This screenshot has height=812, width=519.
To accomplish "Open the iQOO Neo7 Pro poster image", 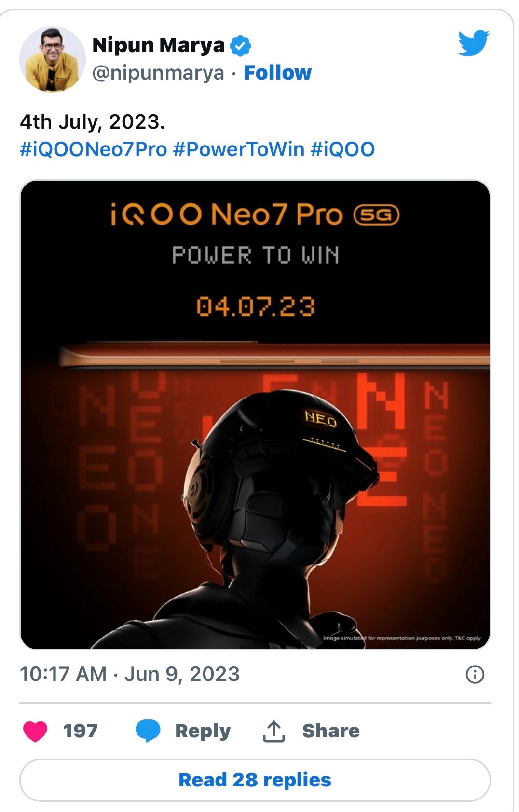I will (255, 414).
